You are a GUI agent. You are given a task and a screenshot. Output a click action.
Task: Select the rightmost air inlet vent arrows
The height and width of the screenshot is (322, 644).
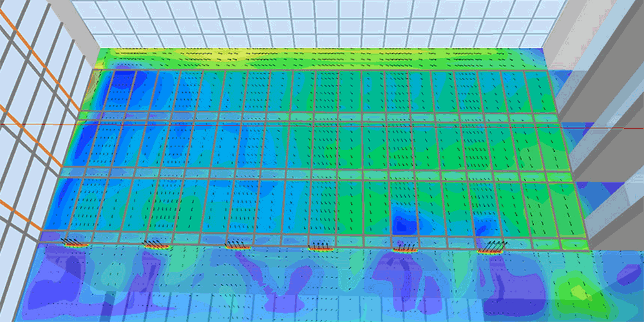click(x=492, y=247)
